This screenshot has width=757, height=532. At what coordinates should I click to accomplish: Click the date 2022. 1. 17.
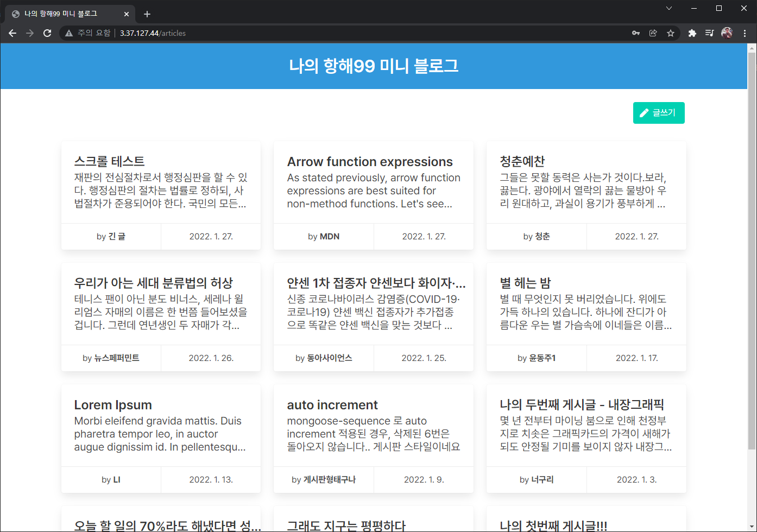(637, 358)
